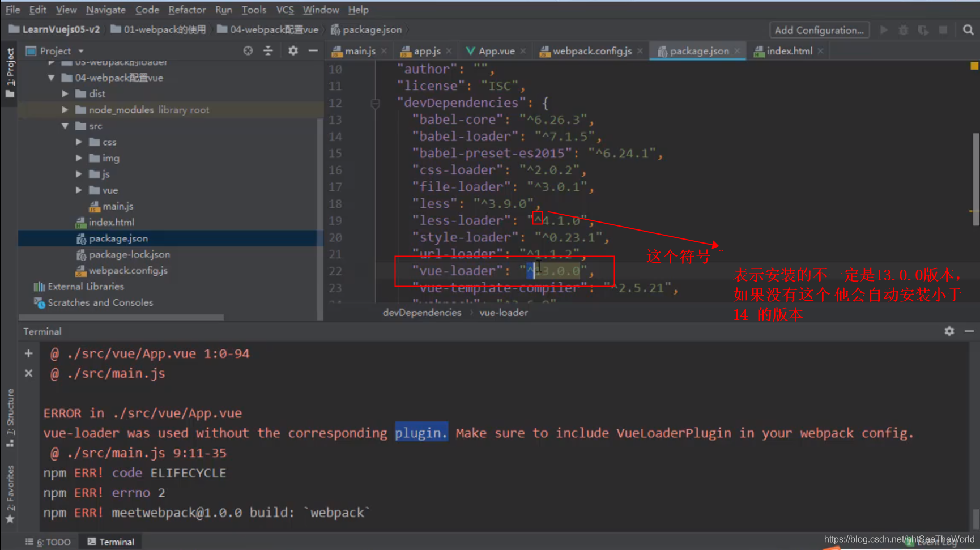Click the Add Configuration button
Screen dimensions: 980x550
tap(819, 30)
